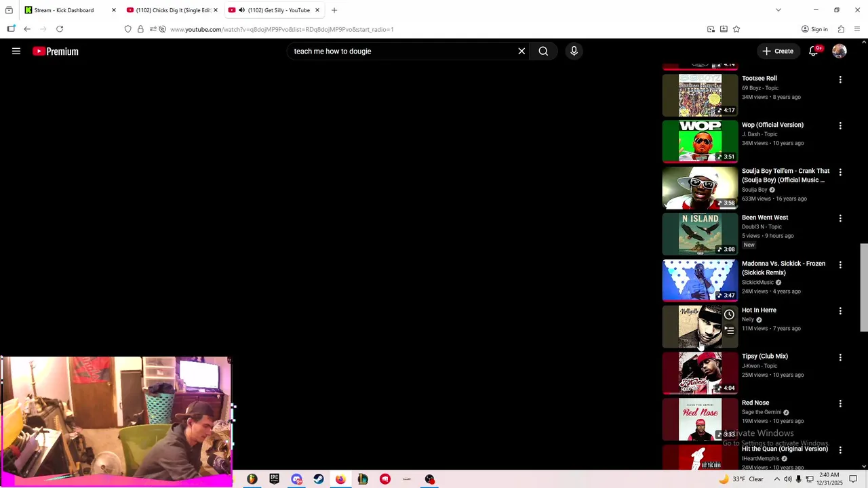Image resolution: width=868 pixels, height=488 pixels.
Task: Open Firefox from the taskbar
Action: point(340,479)
